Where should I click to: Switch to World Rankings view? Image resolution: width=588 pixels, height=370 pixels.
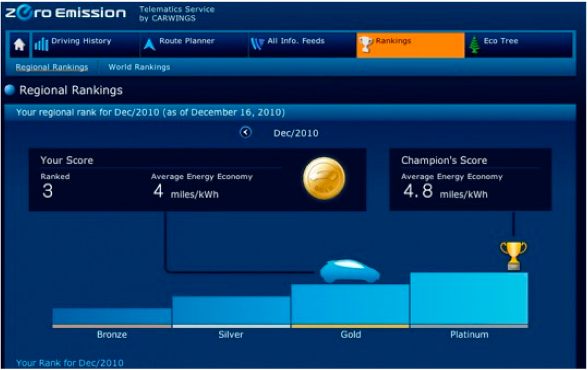139,67
